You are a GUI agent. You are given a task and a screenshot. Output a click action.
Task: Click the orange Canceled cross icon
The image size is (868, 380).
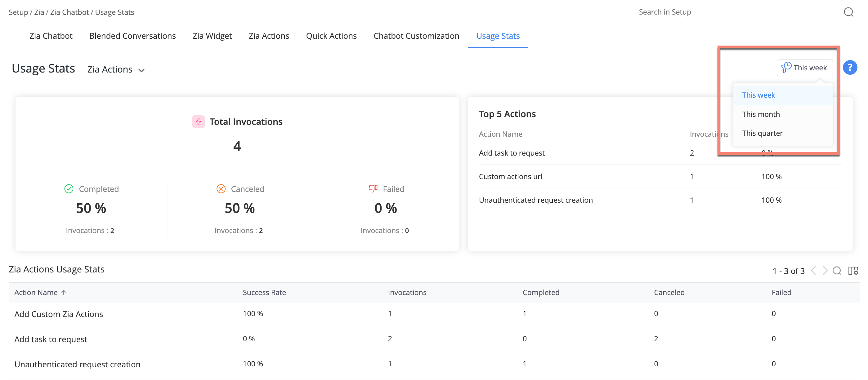(x=221, y=189)
